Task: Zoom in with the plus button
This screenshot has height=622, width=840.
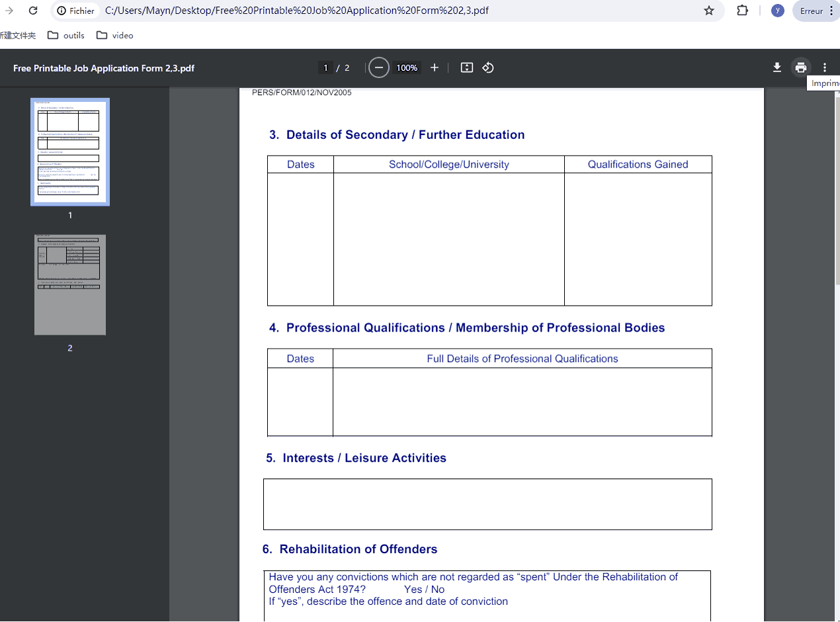Action: (x=435, y=67)
